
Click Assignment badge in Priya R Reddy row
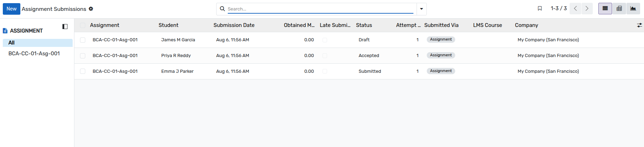[x=441, y=55]
